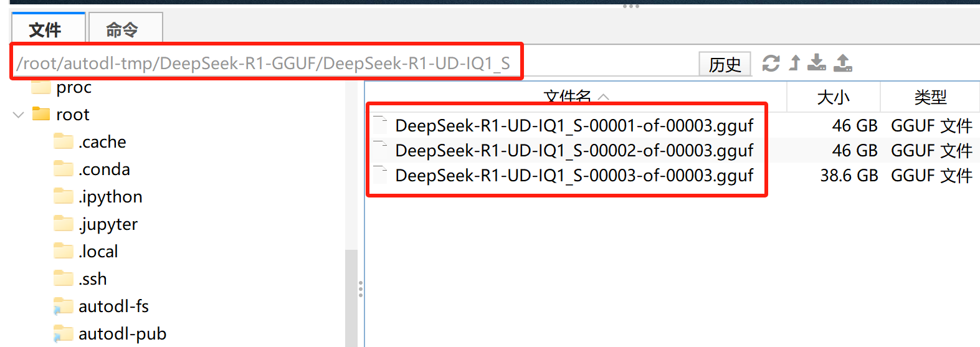Collapse the root folder tree node
Image resolution: width=980 pixels, height=347 pixels.
tap(19, 115)
